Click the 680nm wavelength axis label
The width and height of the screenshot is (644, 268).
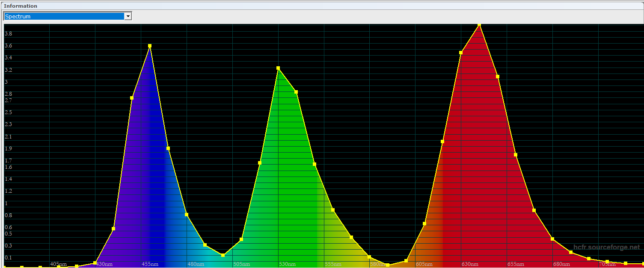[x=561, y=264]
